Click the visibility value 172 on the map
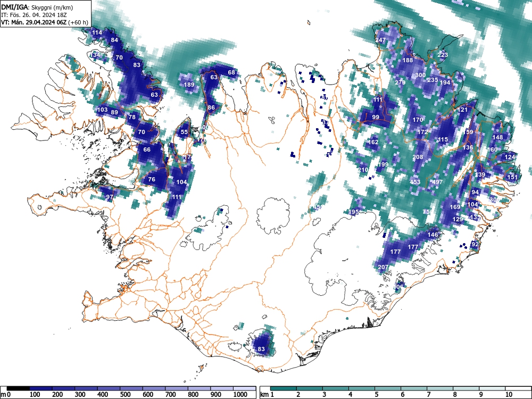 pos(423,132)
